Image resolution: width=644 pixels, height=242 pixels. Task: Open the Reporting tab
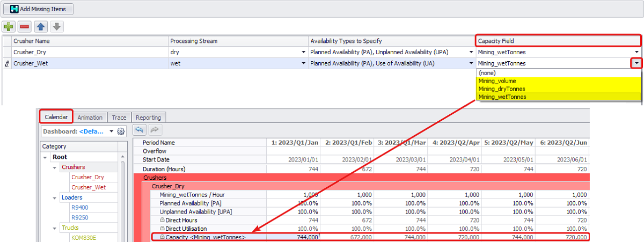(x=148, y=118)
